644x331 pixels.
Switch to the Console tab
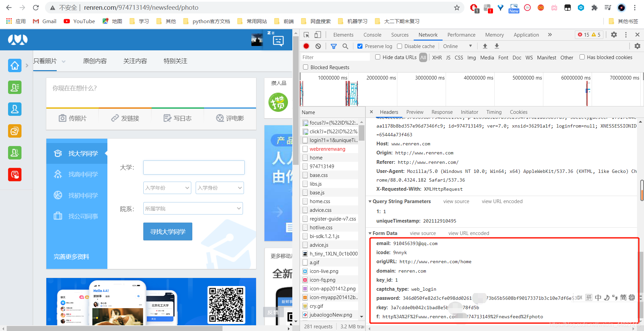(372, 35)
